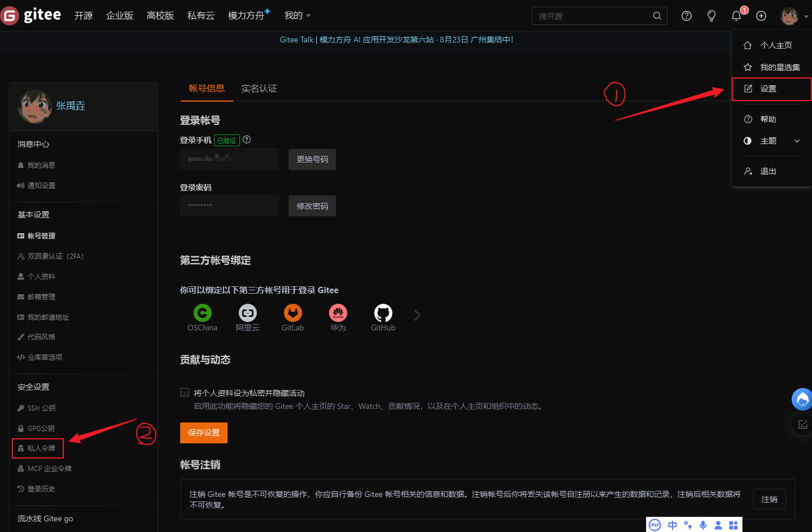This screenshot has height=532, width=812.
Task: Click help icon beside 已验证 badge
Action: 247,139
